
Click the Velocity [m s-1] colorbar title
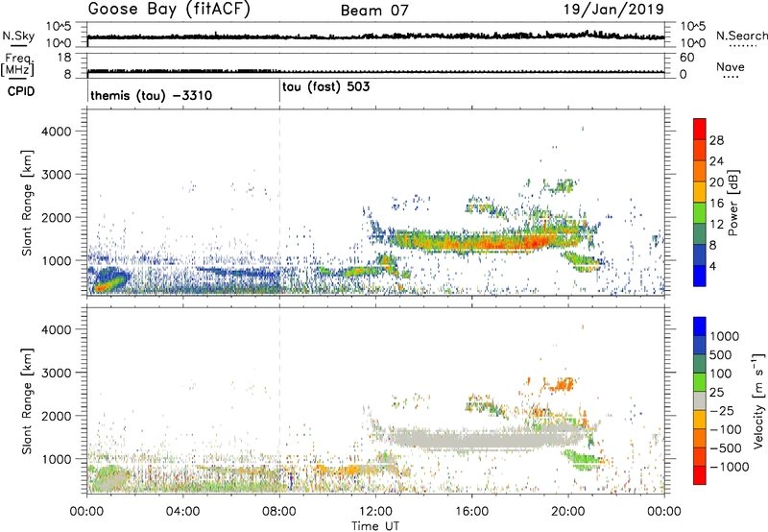tap(758, 400)
